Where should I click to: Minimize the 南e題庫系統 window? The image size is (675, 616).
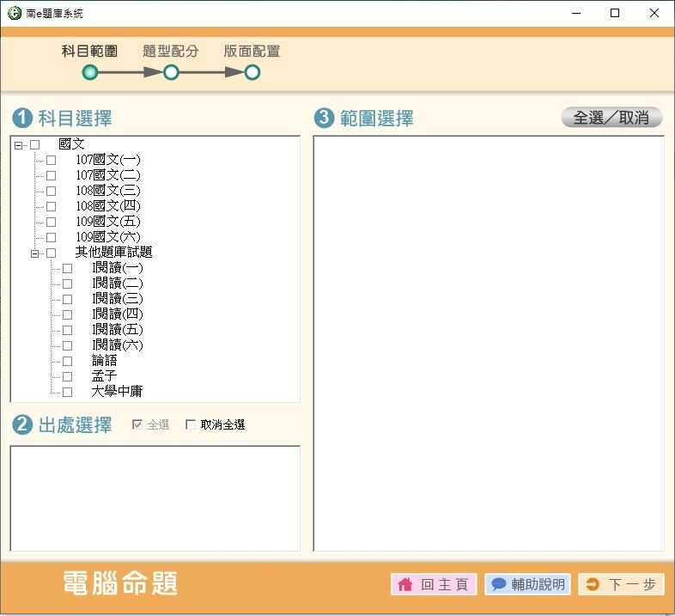(x=576, y=13)
